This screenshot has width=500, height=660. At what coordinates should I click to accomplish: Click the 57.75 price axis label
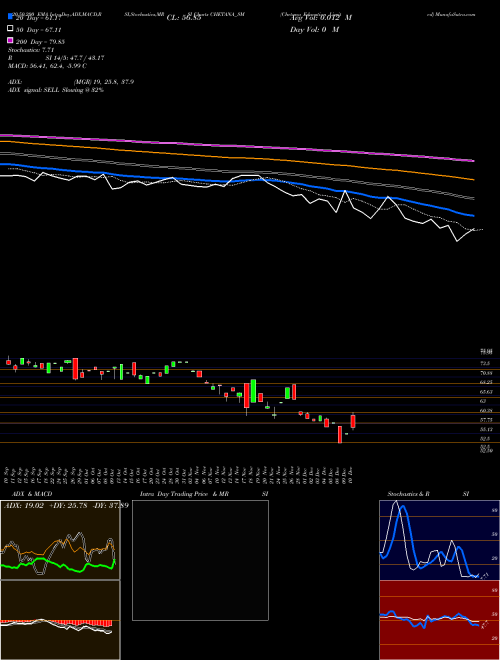(x=487, y=420)
